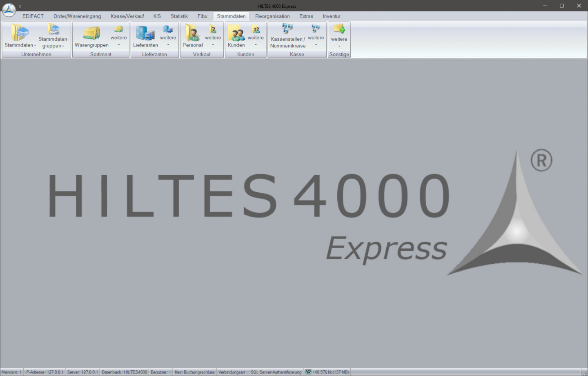Click the weitere icon in Sortiment group
Screen dimensions: 588x376
click(x=118, y=29)
